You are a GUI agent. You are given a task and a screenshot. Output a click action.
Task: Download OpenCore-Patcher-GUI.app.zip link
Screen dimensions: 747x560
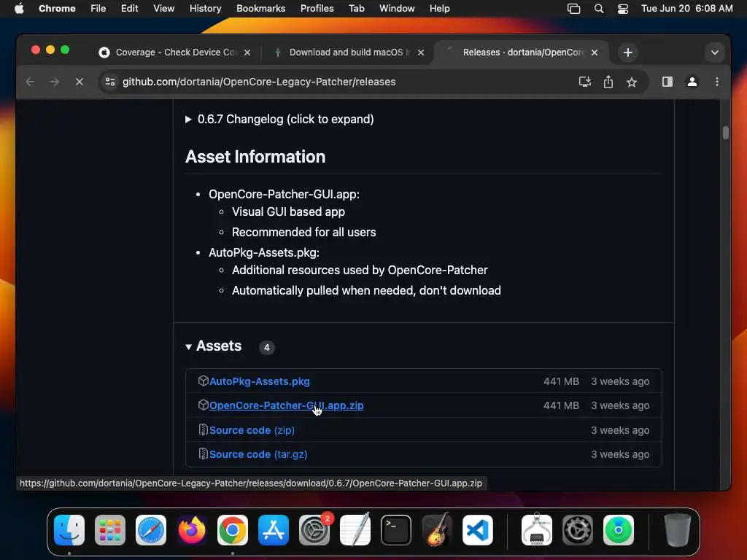pos(286,405)
